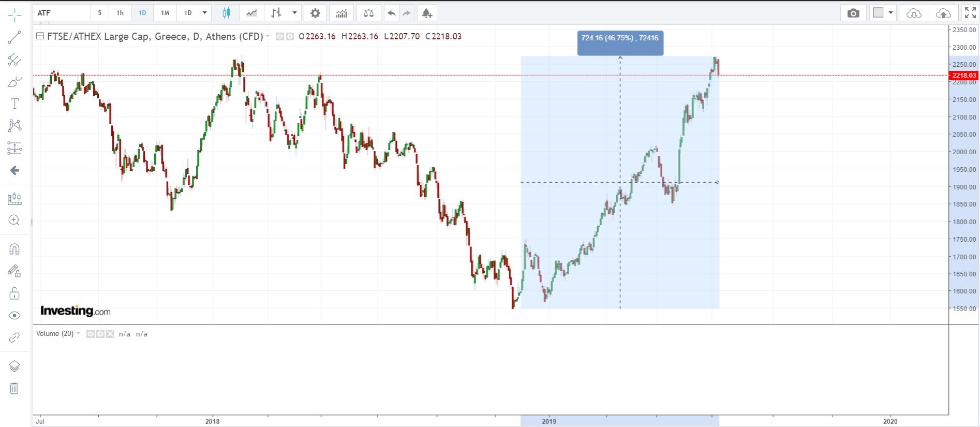Toggle the lock all drawings padlock

pos(14,293)
